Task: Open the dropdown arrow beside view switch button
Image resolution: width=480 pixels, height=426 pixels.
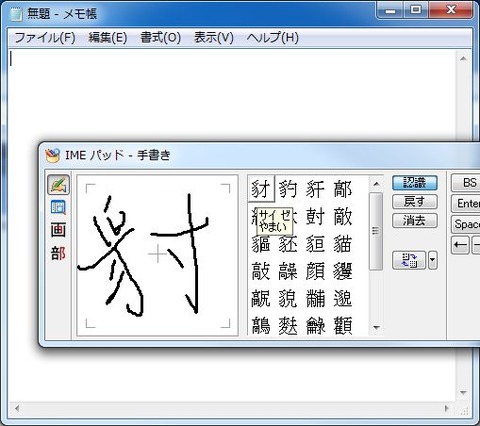Action: (433, 260)
